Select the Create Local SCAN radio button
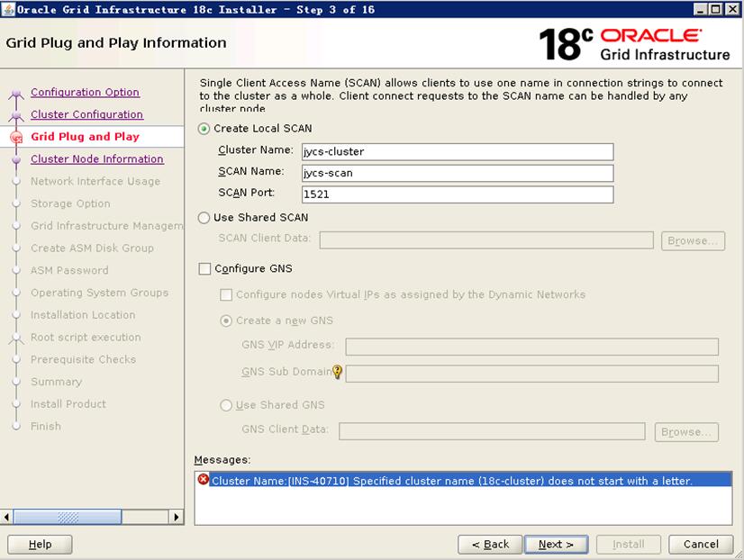Viewport: 744px width, 560px height. pyautogui.click(x=204, y=129)
